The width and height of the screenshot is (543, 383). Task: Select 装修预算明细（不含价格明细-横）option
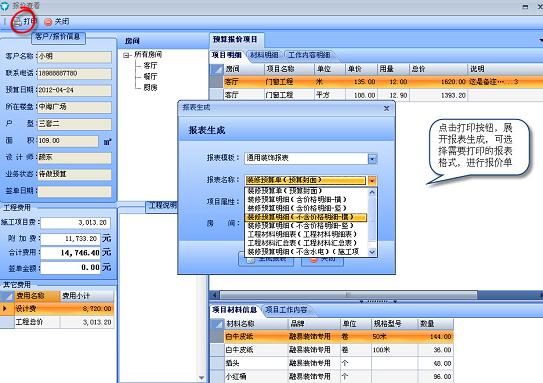click(306, 217)
